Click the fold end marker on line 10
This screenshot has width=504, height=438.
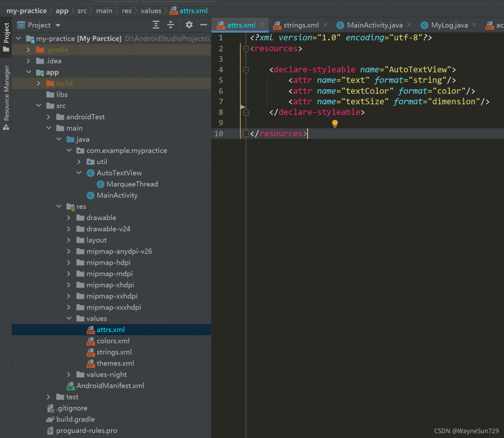(246, 134)
